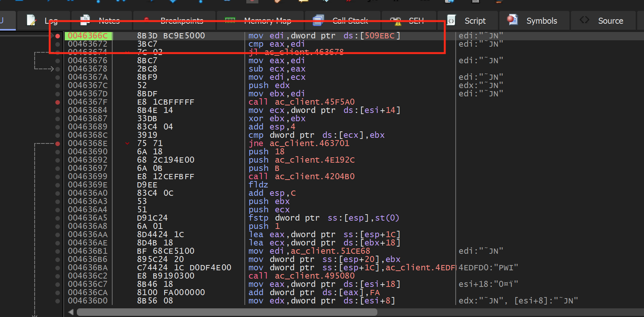644x317 pixels.
Task: Switch to the Notes tab
Action: tap(101, 21)
